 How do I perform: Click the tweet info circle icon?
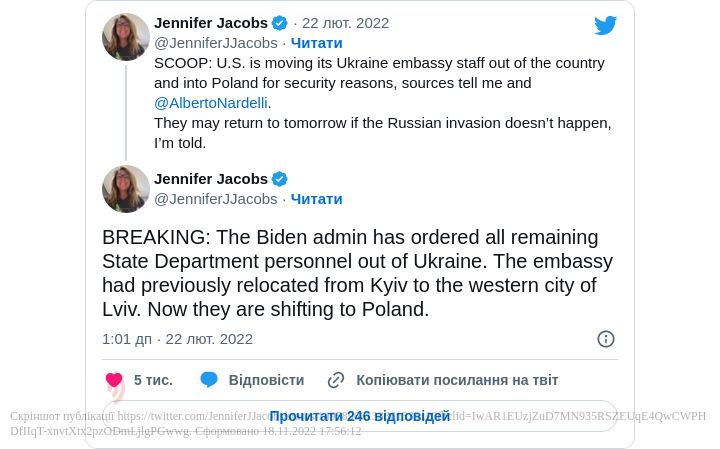606,339
